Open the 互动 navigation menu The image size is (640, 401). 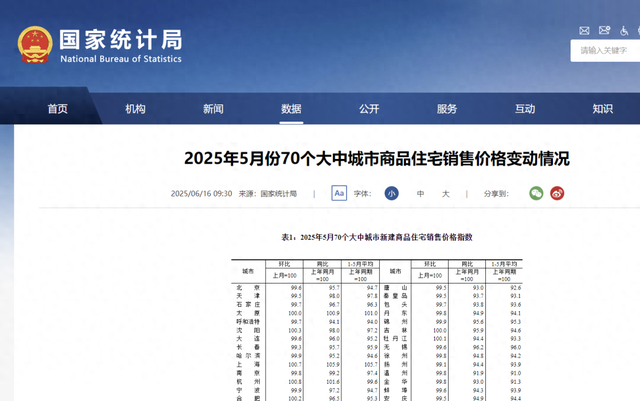pos(525,109)
